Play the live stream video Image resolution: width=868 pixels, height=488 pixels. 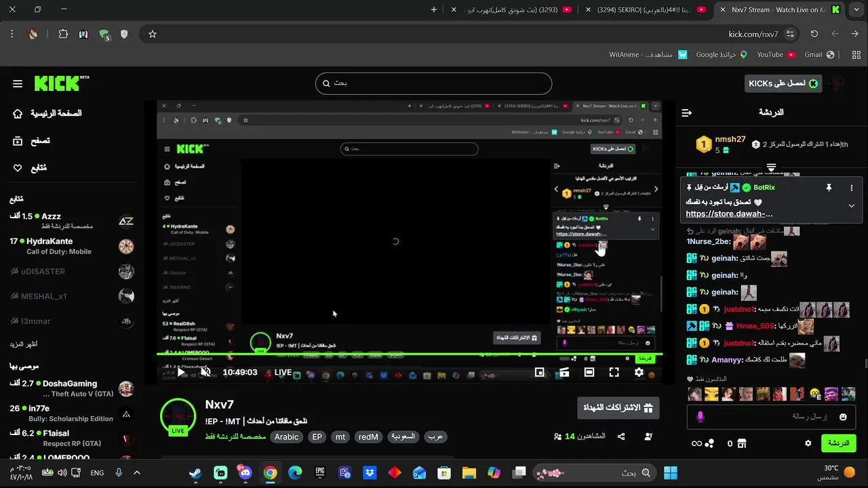181,372
